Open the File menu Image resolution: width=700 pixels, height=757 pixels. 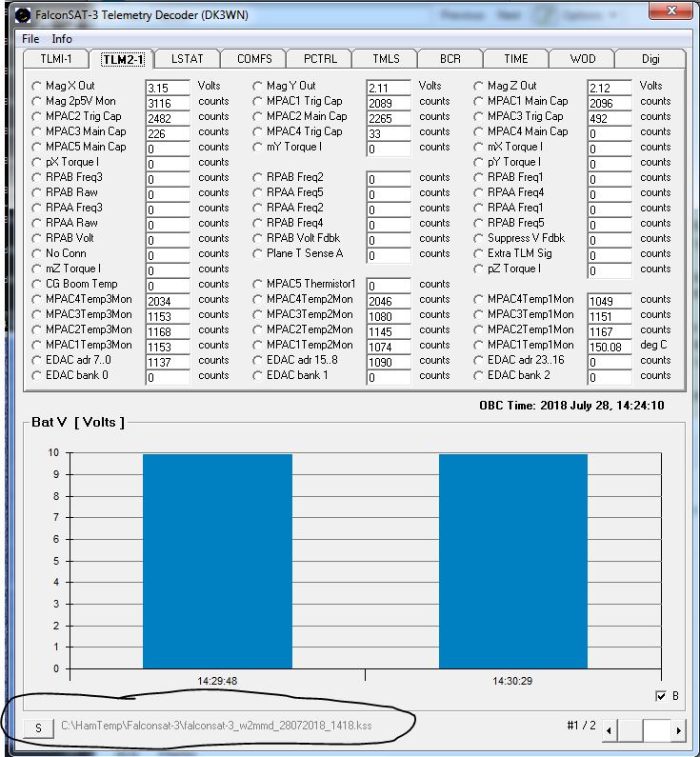click(30, 39)
